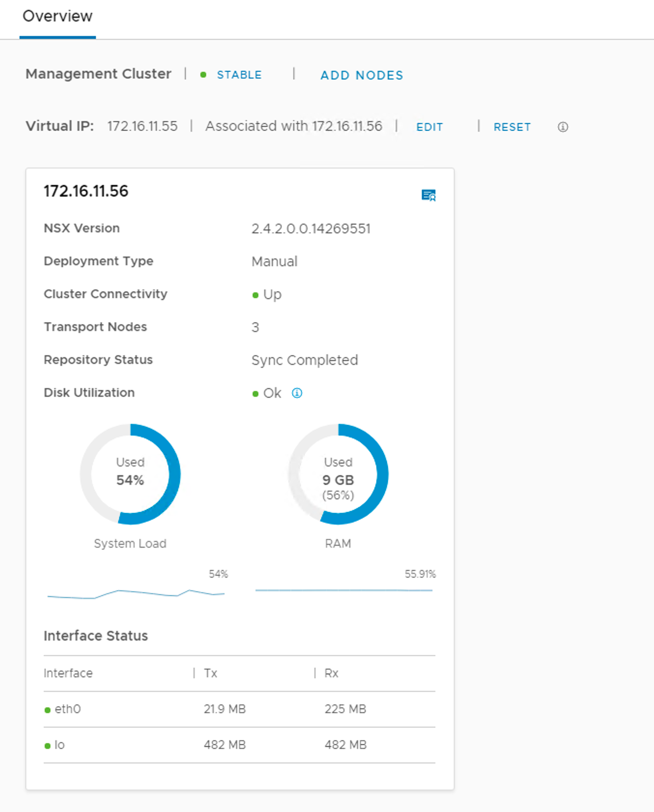Click the green Stable cluster status dot

[204, 75]
